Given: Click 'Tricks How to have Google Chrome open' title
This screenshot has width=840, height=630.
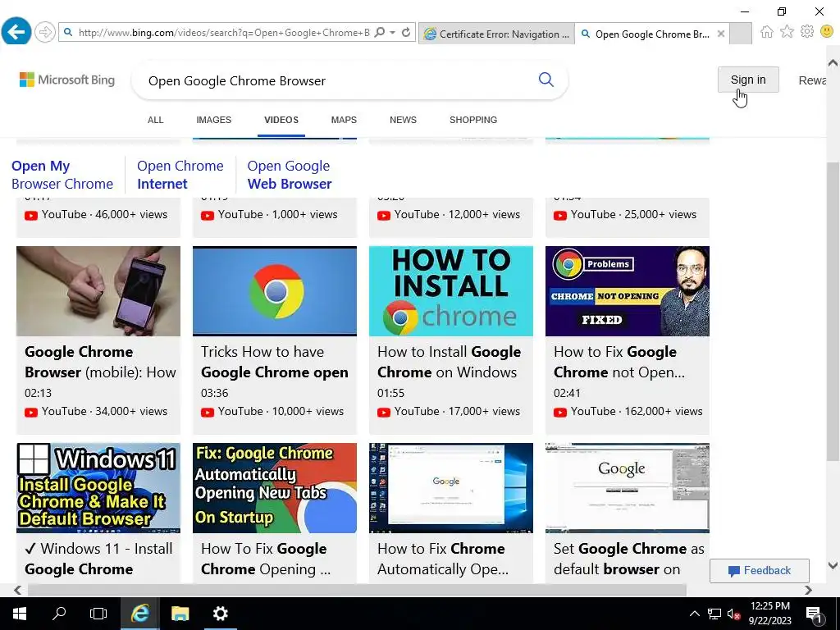Looking at the screenshot, I should point(274,362).
